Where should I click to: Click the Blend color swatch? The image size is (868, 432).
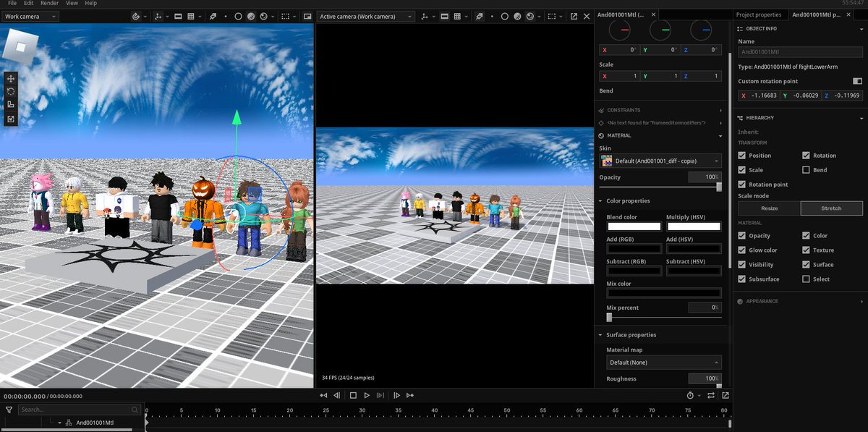click(x=634, y=227)
